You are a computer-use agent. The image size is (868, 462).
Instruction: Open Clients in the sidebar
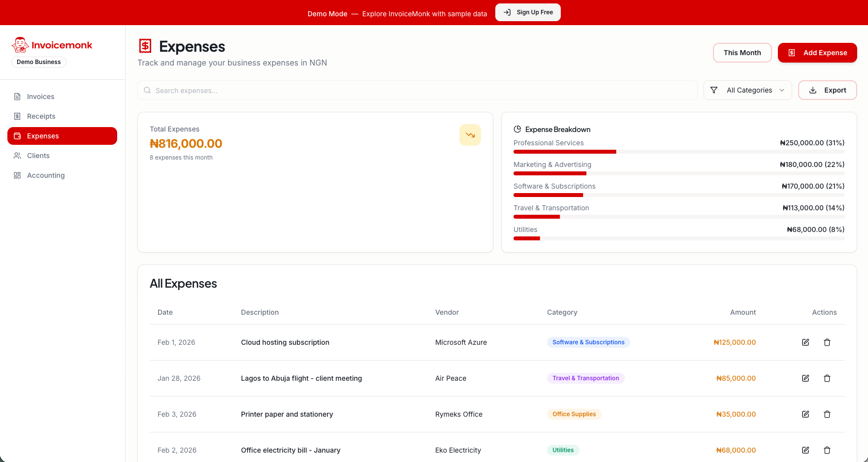[62, 156]
